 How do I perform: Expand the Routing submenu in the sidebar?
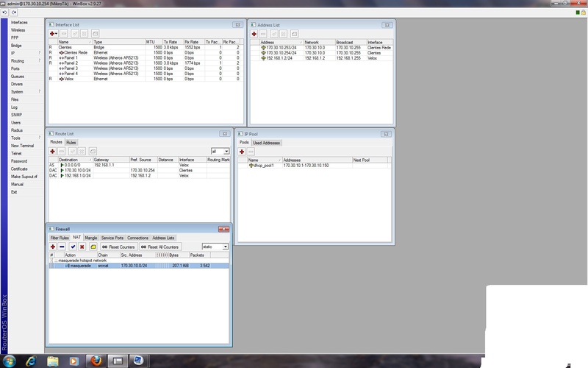coord(40,60)
